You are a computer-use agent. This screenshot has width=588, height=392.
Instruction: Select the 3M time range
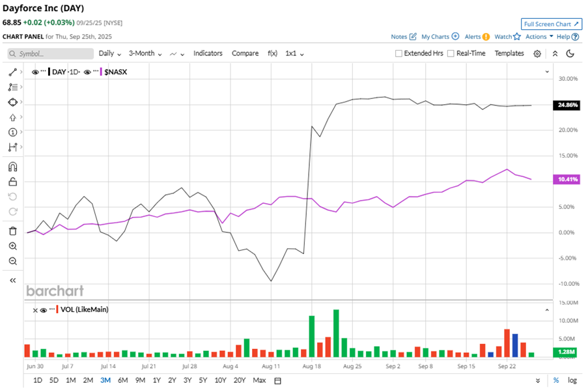tap(105, 380)
